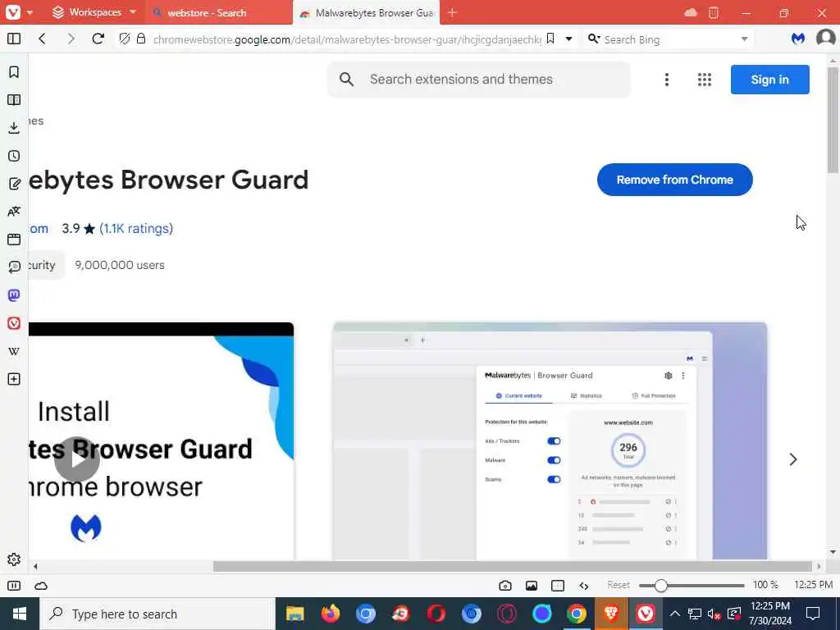840x630 pixels.
Task: Open Vivaldi settings gear
Action: click(14, 559)
